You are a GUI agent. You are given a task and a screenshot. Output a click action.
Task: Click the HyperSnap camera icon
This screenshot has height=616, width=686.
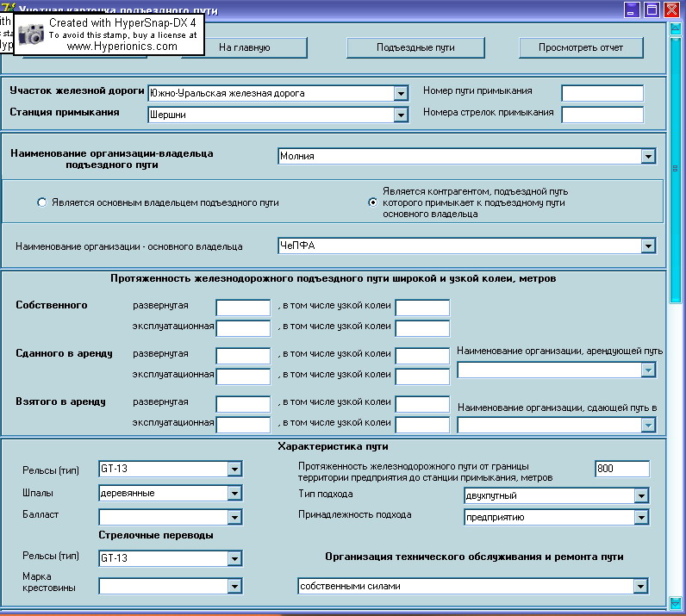click(32, 34)
